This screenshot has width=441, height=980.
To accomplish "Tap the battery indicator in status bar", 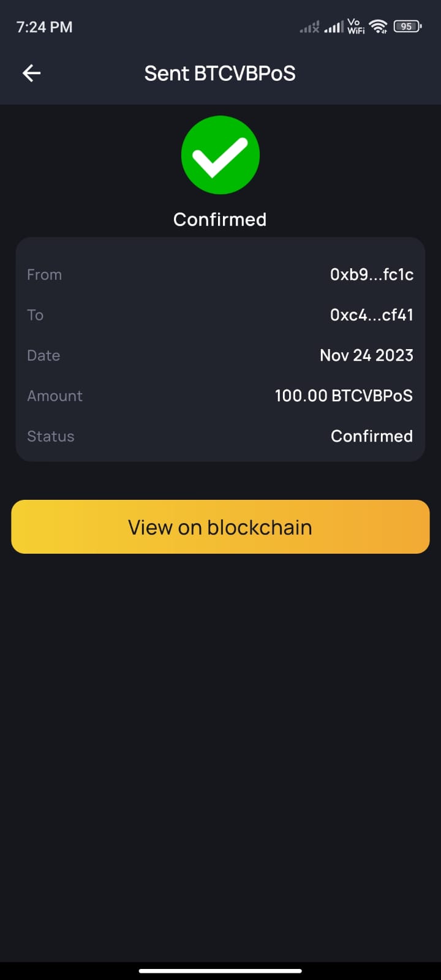I will tap(407, 26).
